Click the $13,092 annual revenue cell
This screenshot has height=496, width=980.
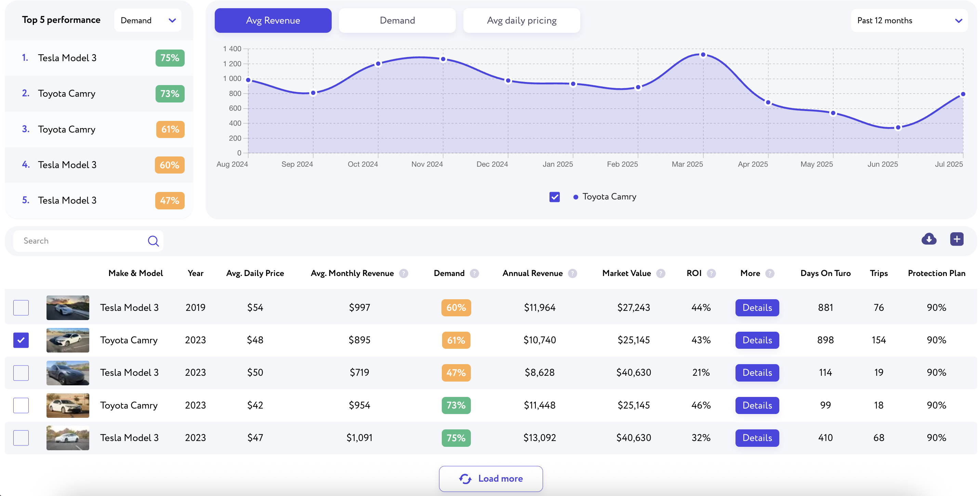coord(540,438)
